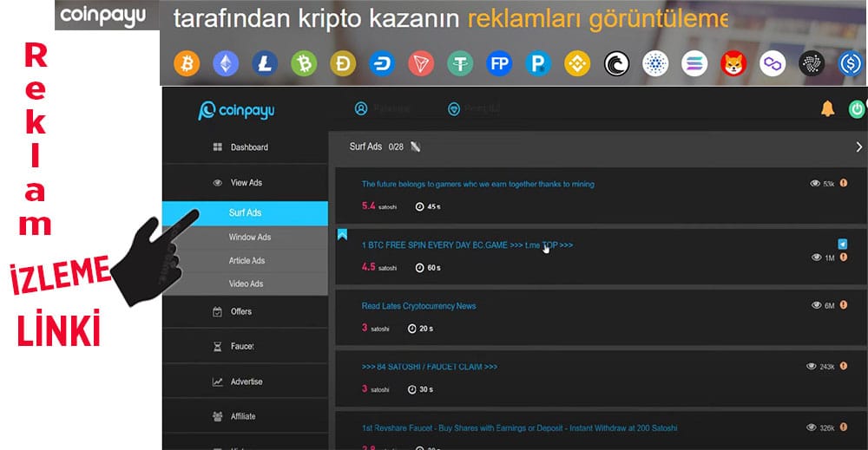Click the Shiba Inu coin icon
Viewport: 868px width, 450px height.
click(x=733, y=64)
